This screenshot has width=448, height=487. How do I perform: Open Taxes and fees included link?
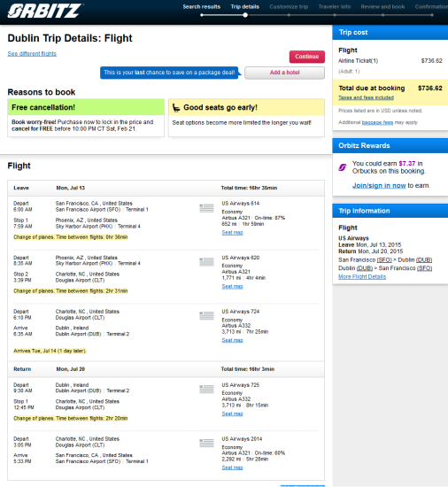tap(366, 97)
